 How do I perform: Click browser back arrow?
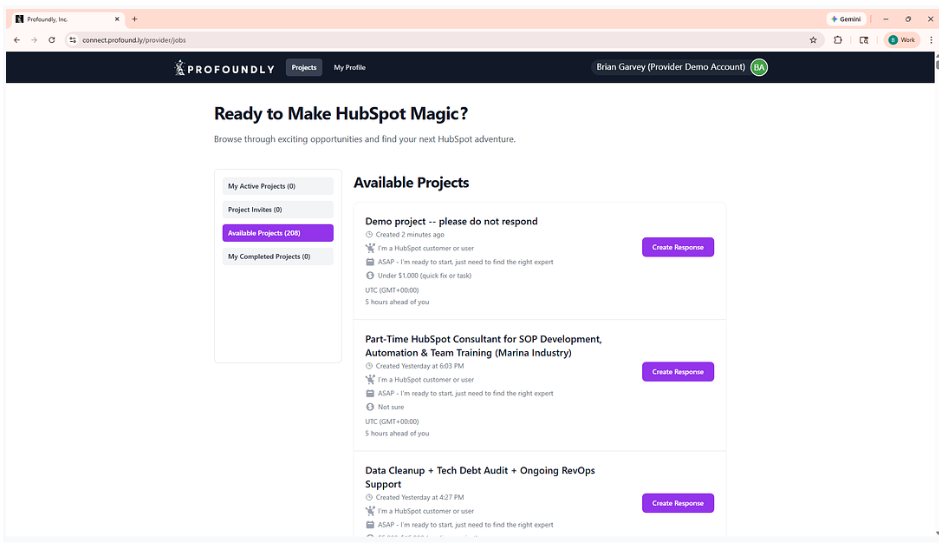(17, 40)
